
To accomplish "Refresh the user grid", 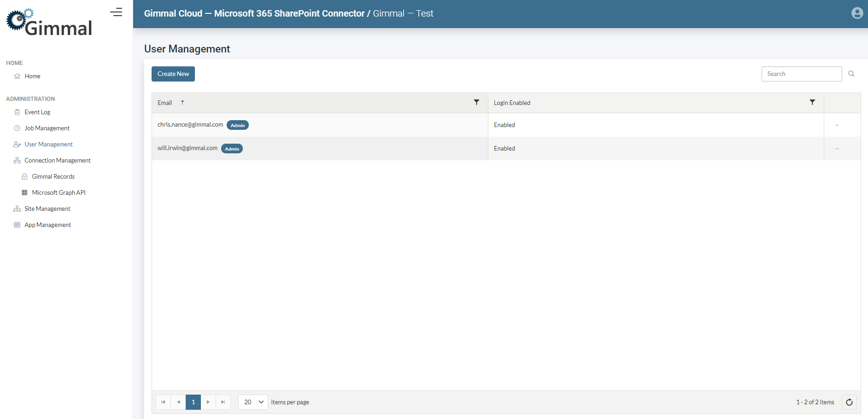I will (x=849, y=402).
